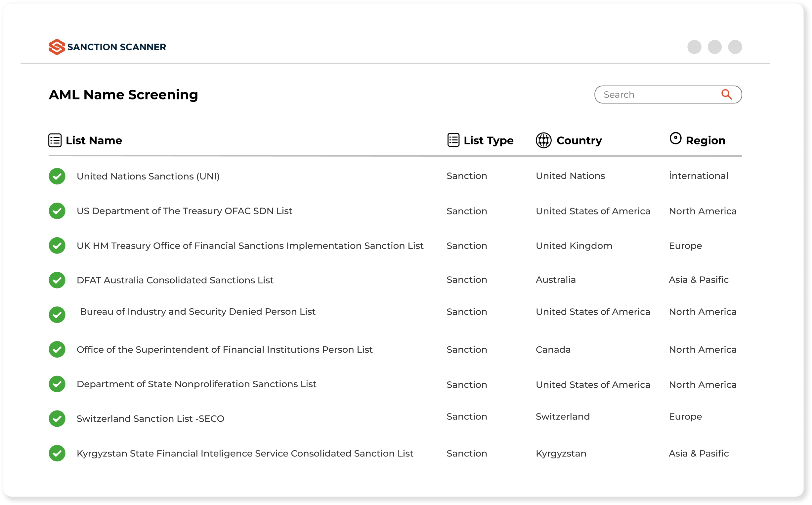812x505 pixels.
Task: Click the International region cell
Action: pos(699,176)
